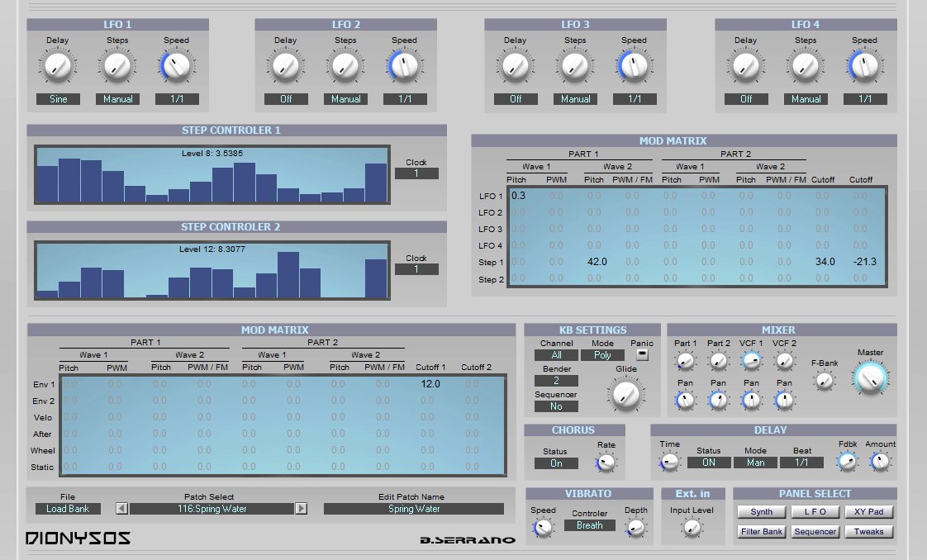Screen dimensions: 927x560
Task: Open the Bender range value field
Action: 556,381
